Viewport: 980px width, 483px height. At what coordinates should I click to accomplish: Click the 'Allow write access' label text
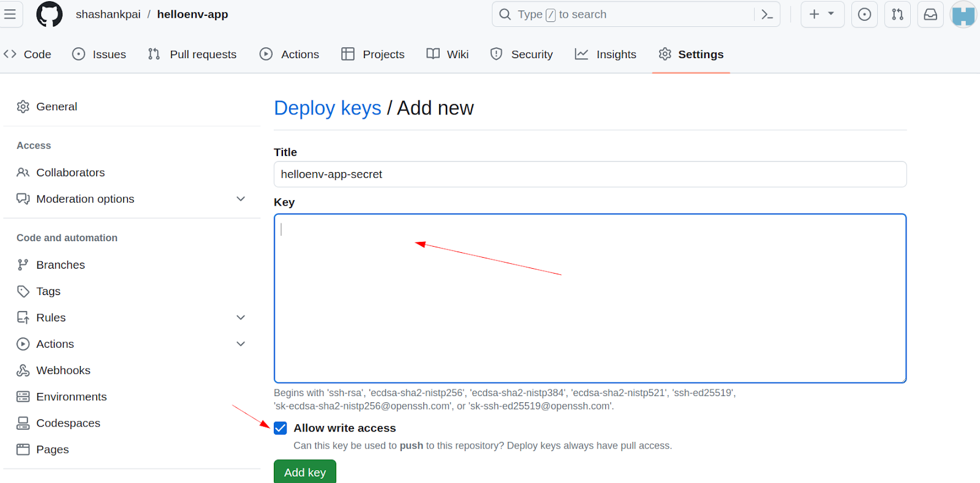point(345,428)
